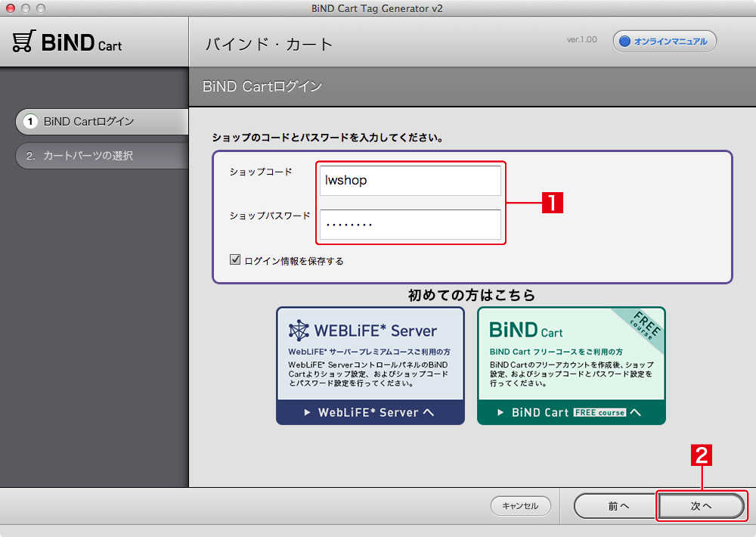This screenshot has width=756, height=537.
Task: Click the バインド・カート header title
Action: (268, 45)
